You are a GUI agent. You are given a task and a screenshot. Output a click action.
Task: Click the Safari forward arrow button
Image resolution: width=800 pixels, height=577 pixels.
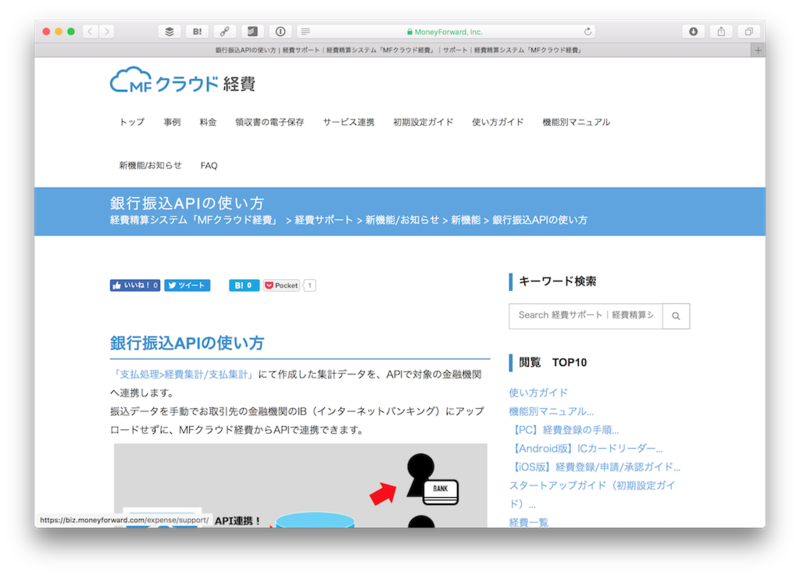(x=107, y=32)
